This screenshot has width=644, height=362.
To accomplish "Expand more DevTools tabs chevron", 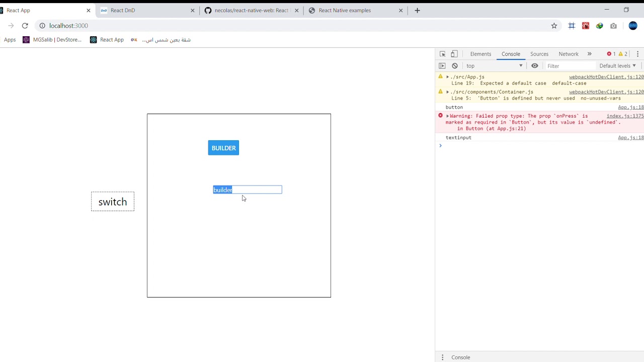I will 589,54.
